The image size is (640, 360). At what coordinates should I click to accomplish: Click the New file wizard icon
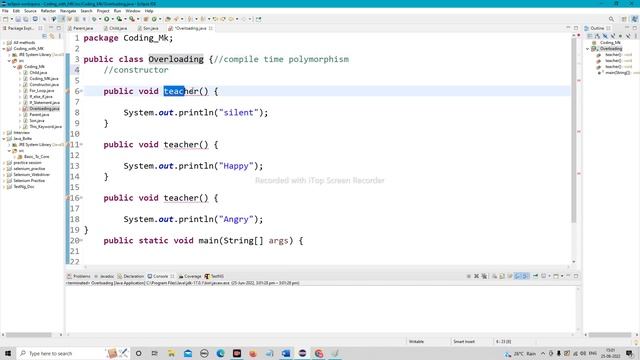click(x=5, y=19)
